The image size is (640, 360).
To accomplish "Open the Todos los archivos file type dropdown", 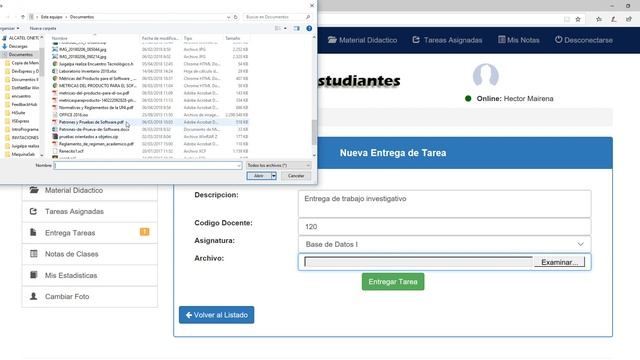I will click(278, 165).
